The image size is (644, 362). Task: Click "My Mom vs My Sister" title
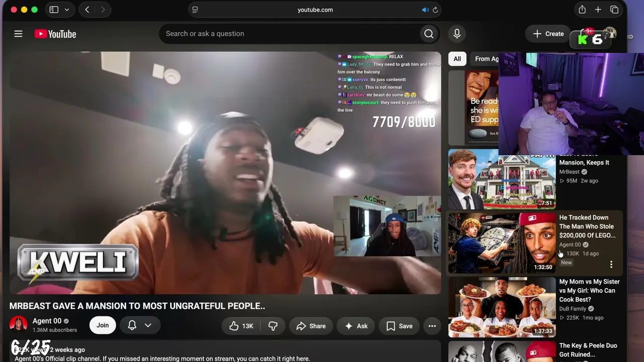tap(589, 291)
